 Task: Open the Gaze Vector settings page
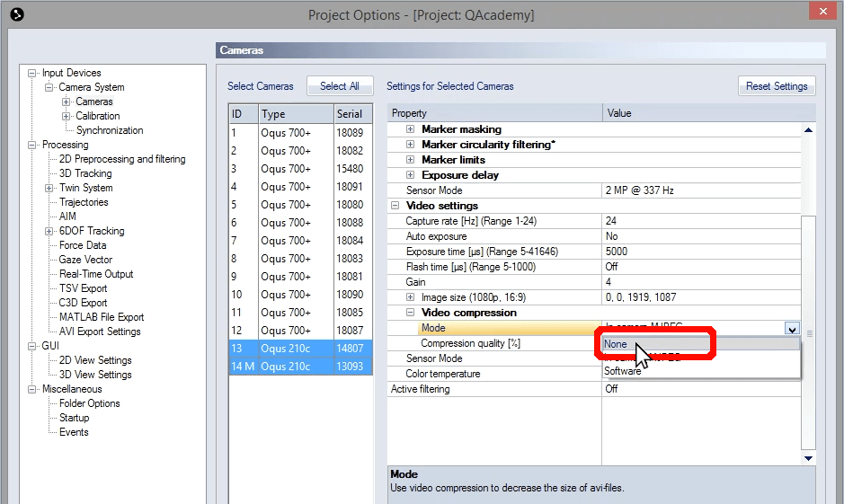pyautogui.click(x=85, y=260)
